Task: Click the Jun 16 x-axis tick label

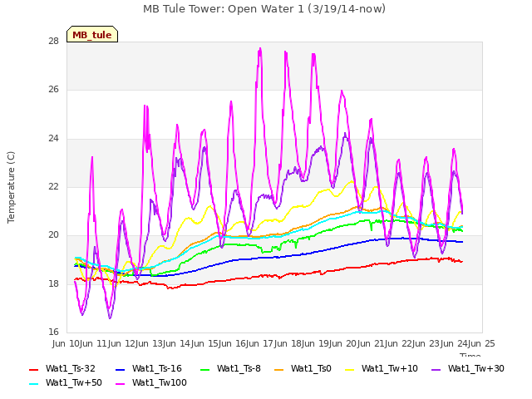Action: point(233,343)
